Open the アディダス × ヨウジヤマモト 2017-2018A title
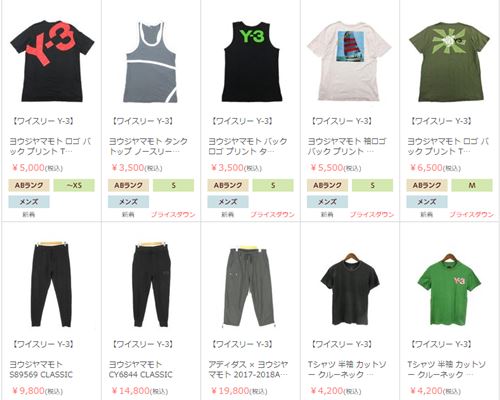The width and height of the screenshot is (500, 400). 248,369
